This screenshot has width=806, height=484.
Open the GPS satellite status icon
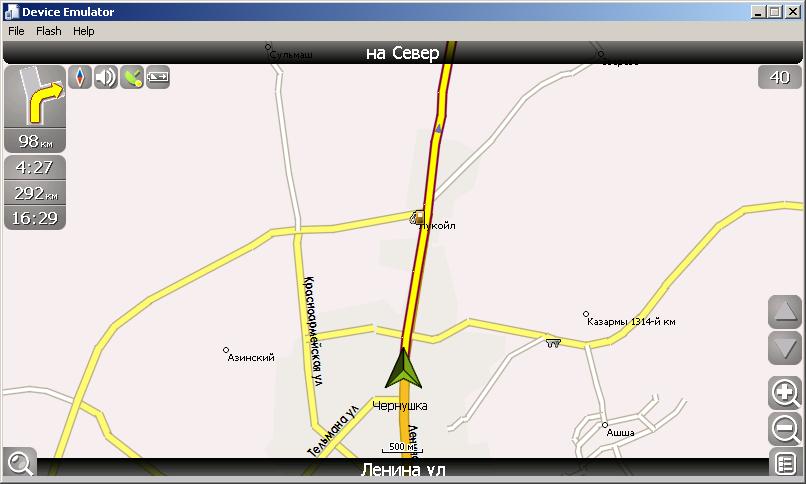coord(132,77)
